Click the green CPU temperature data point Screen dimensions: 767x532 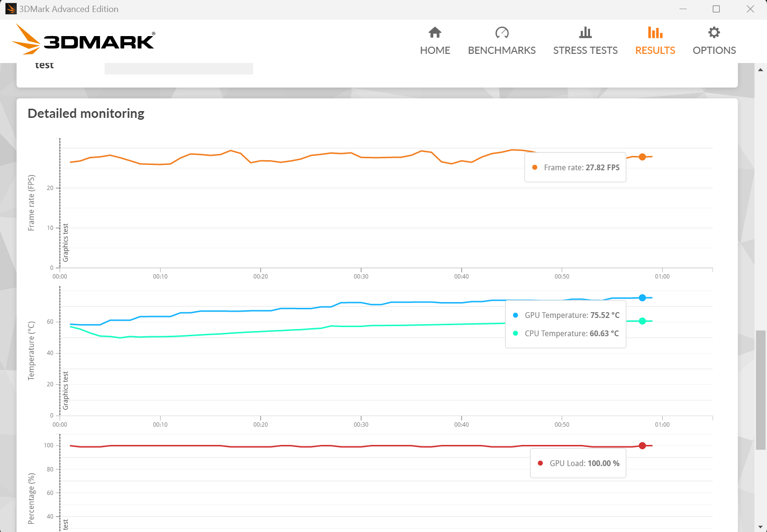[642, 321]
